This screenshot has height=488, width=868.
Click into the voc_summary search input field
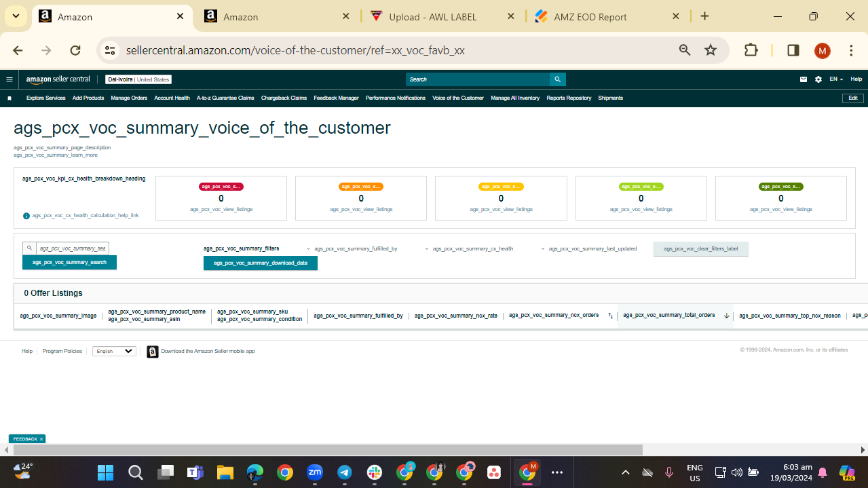click(x=71, y=248)
